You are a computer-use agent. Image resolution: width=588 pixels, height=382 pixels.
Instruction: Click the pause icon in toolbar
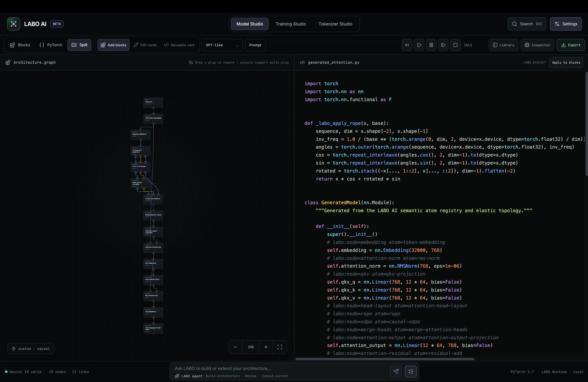tap(431, 45)
